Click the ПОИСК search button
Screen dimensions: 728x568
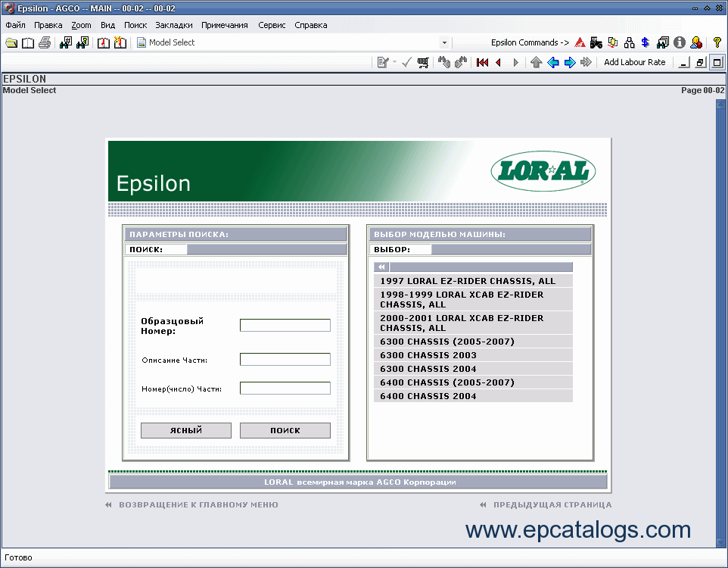coord(285,430)
